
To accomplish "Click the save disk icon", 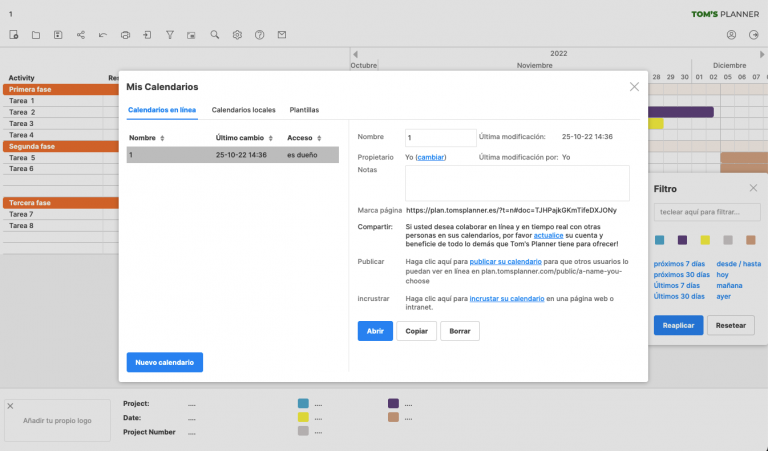I will 58,35.
